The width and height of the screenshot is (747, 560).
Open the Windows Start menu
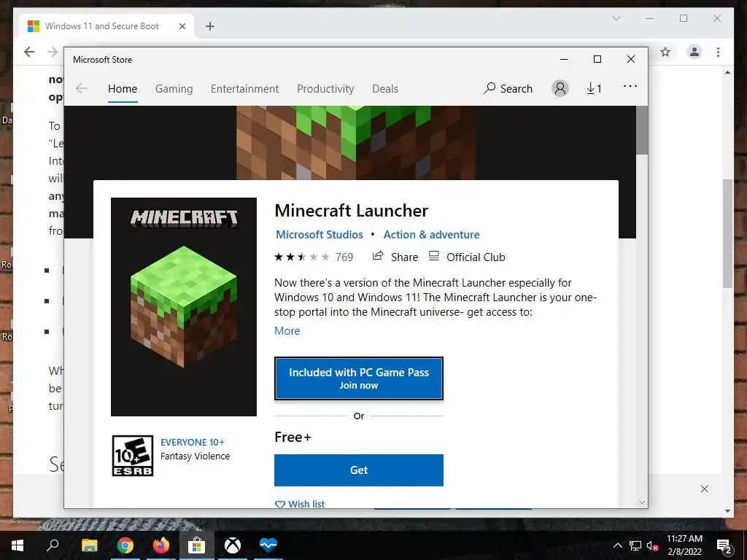[18, 545]
